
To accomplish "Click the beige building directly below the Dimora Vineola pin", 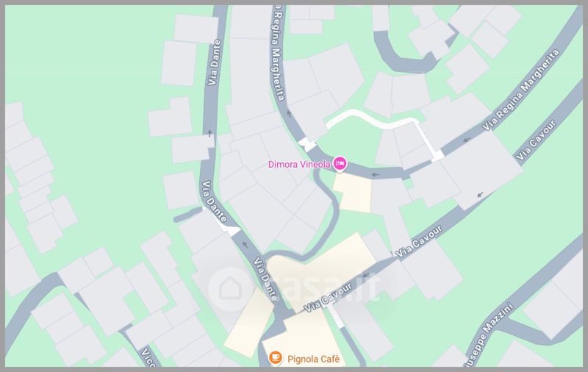I will [x=353, y=193].
